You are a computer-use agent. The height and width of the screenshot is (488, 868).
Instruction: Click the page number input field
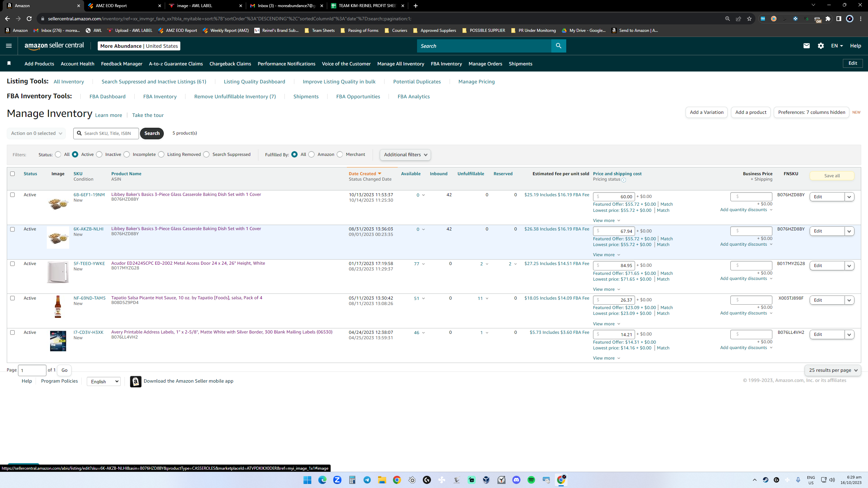click(32, 370)
